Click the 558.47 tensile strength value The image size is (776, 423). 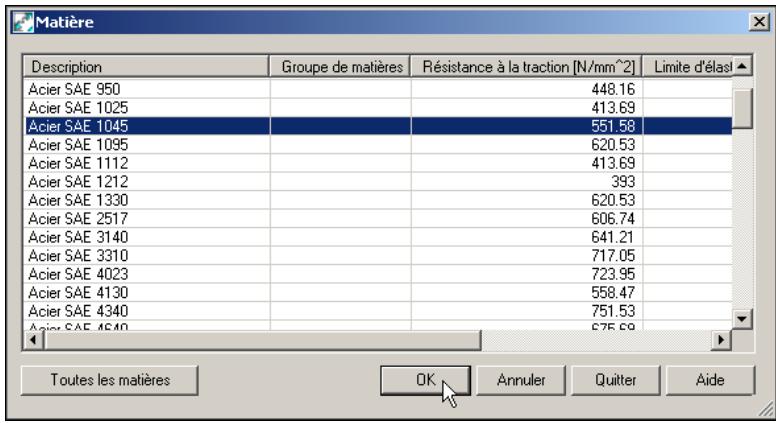[x=613, y=292]
